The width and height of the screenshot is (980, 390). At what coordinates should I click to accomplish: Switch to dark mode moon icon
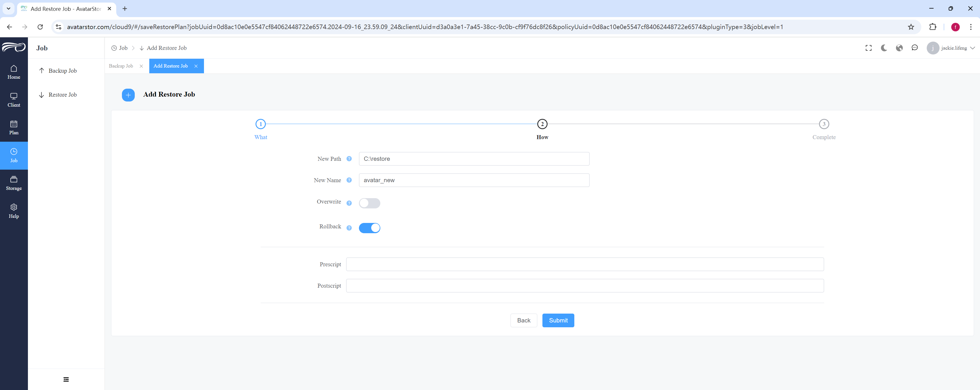pyautogui.click(x=884, y=48)
